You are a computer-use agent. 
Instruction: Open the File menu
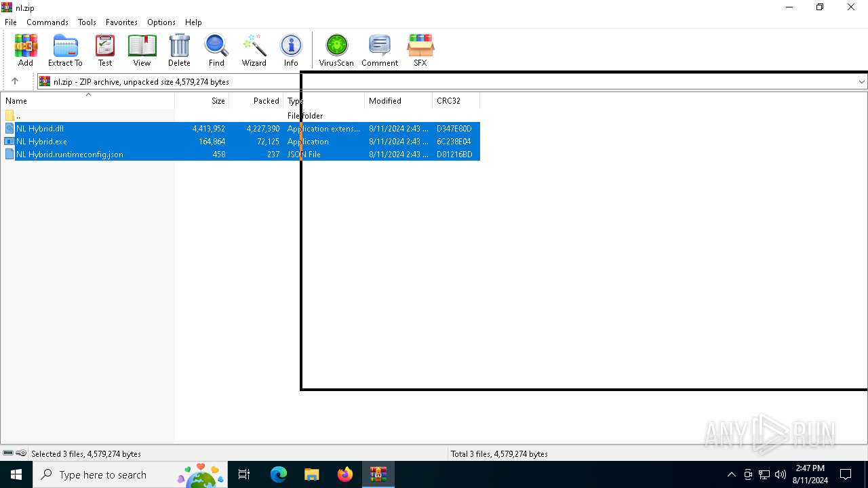click(11, 22)
